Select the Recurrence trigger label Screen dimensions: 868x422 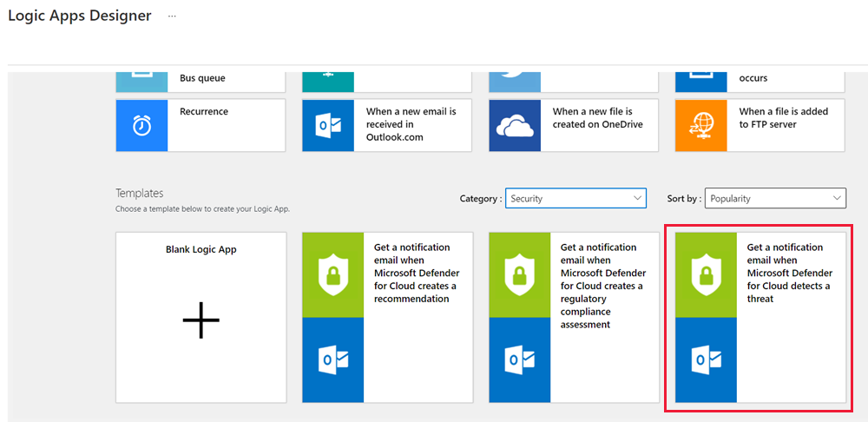point(204,112)
